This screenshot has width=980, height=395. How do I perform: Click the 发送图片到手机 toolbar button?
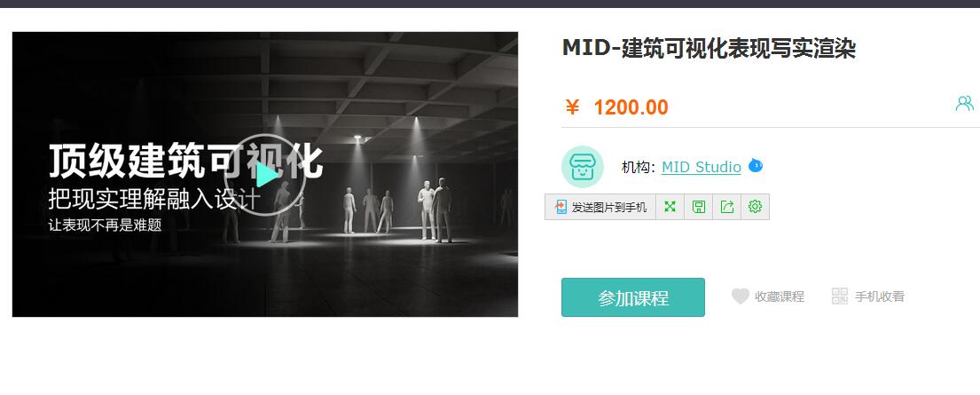tap(600, 207)
